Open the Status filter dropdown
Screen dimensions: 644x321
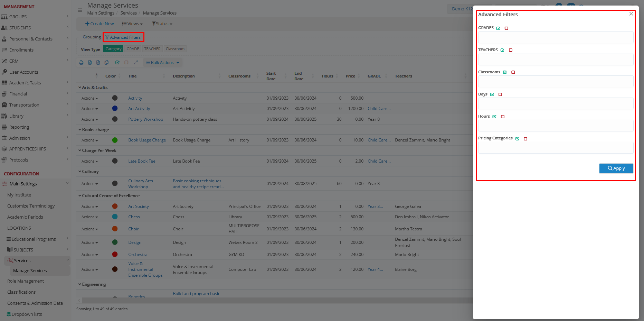coord(162,24)
